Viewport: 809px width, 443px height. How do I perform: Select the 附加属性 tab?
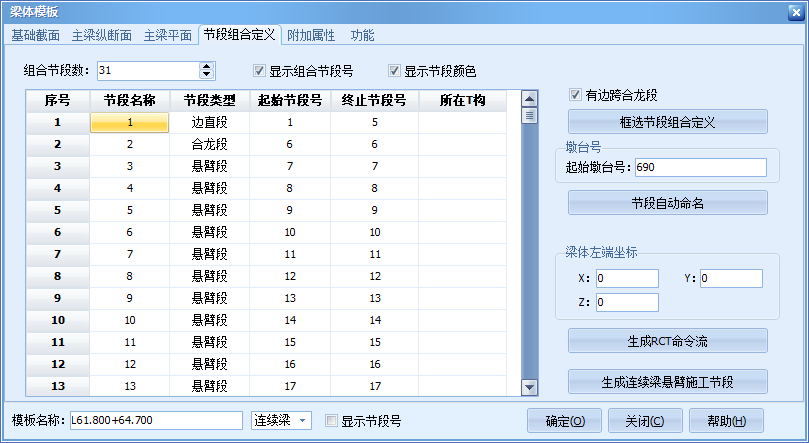(x=311, y=35)
